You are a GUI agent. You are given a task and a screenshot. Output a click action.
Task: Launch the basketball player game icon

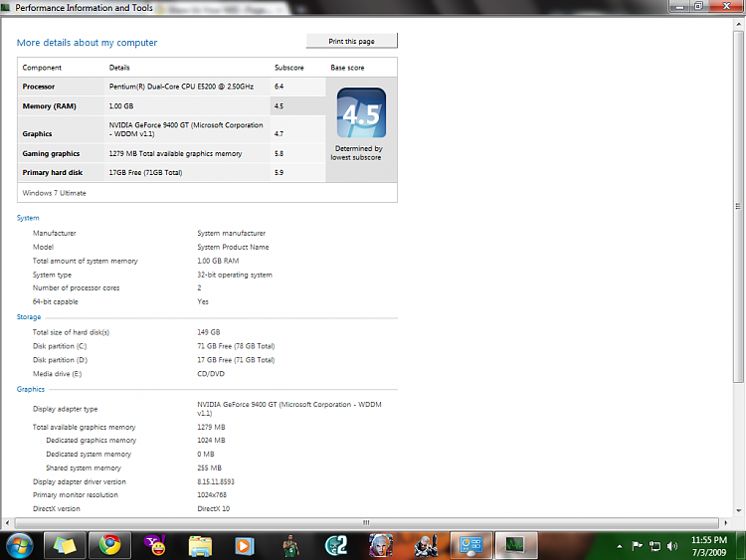click(x=290, y=546)
